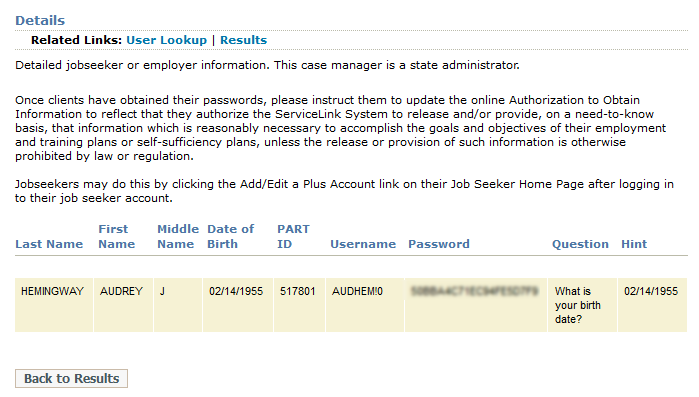The height and width of the screenshot is (397, 699).
Task: Click the 02/14/1955 Date of Birth cell
Action: [x=238, y=305]
